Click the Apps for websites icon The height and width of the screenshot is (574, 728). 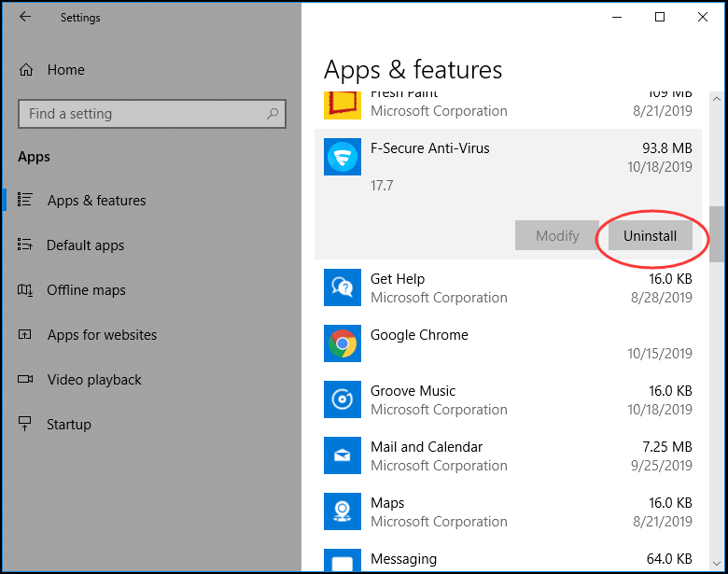24,334
